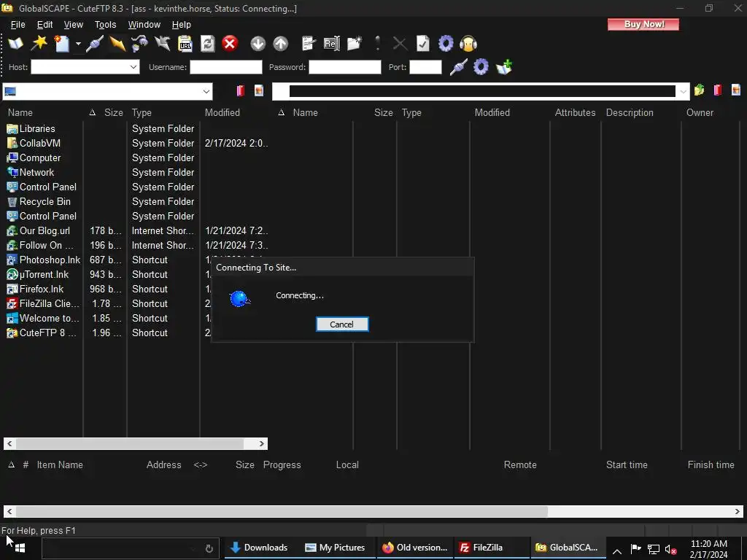Click the Buy Now! button
This screenshot has height=560, width=747.
(643, 24)
